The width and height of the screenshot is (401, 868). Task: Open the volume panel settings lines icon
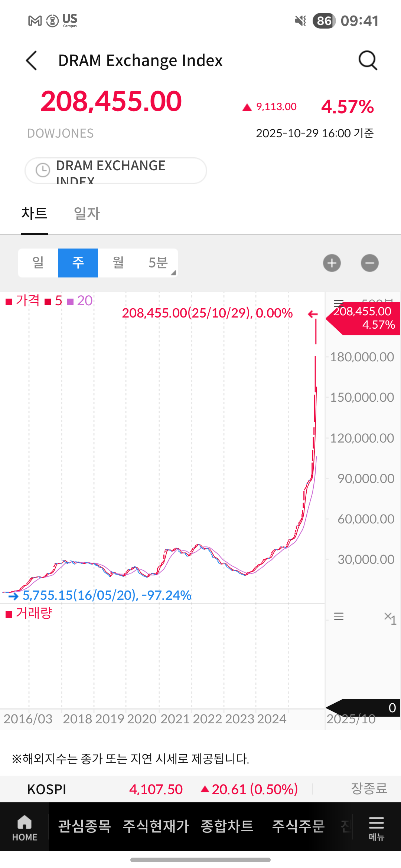coord(339,617)
